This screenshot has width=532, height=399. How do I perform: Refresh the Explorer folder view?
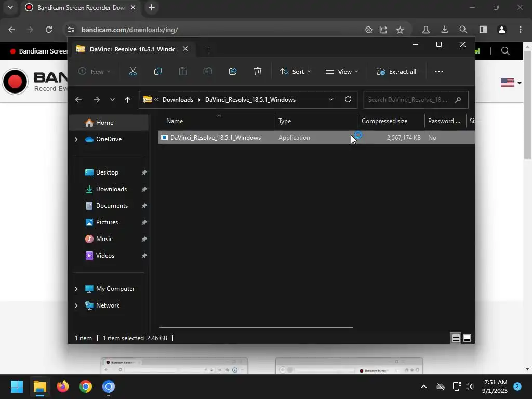click(x=348, y=99)
